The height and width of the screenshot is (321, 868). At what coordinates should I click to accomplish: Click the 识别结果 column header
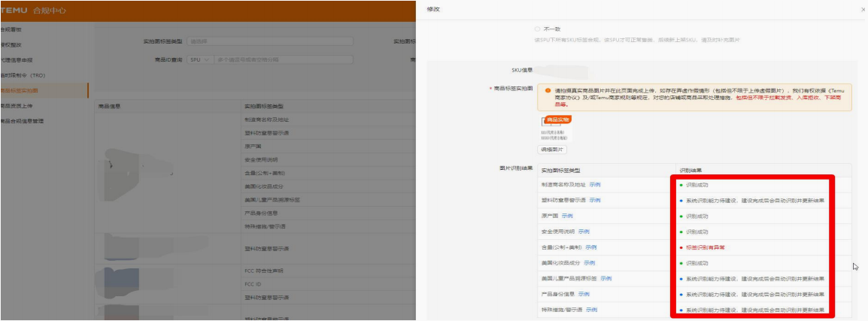pos(690,170)
